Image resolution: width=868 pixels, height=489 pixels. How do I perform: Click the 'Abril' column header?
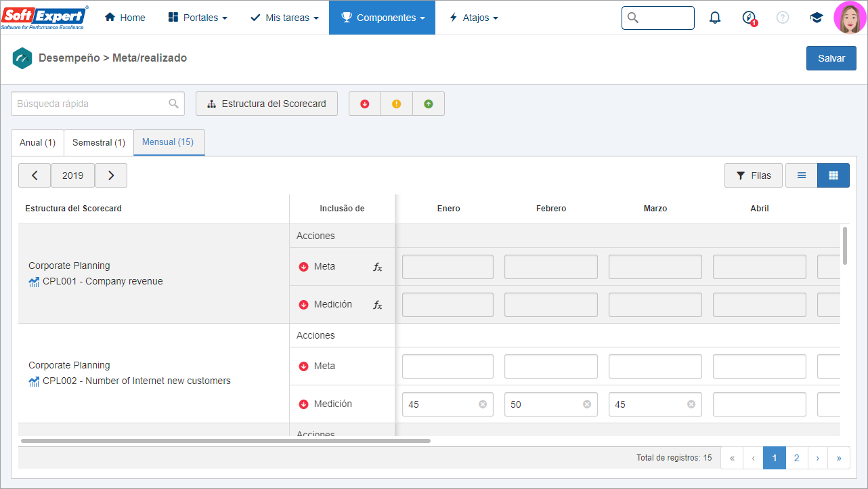[x=760, y=209]
